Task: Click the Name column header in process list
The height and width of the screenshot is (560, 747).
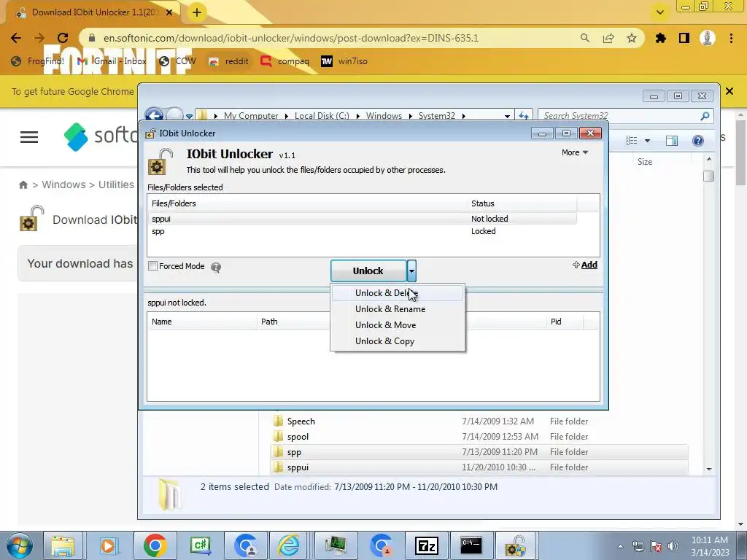Action: pos(203,322)
